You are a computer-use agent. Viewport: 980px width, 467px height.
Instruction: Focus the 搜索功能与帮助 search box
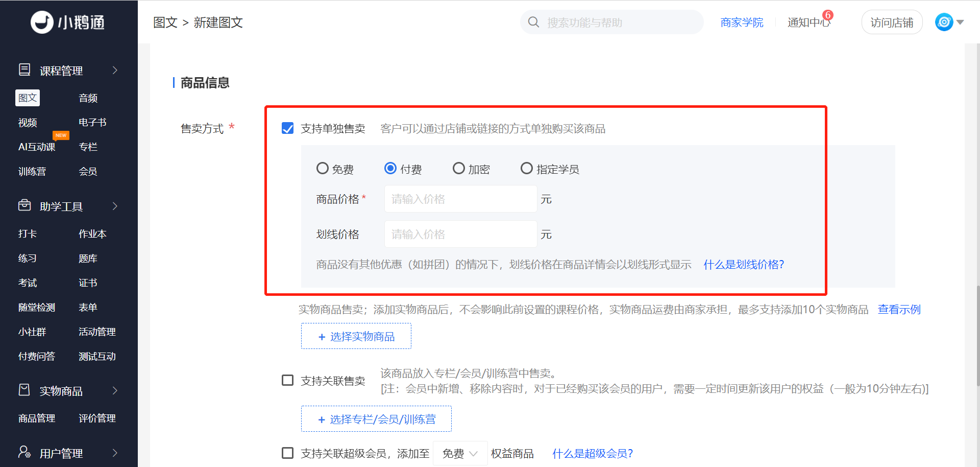(612, 22)
